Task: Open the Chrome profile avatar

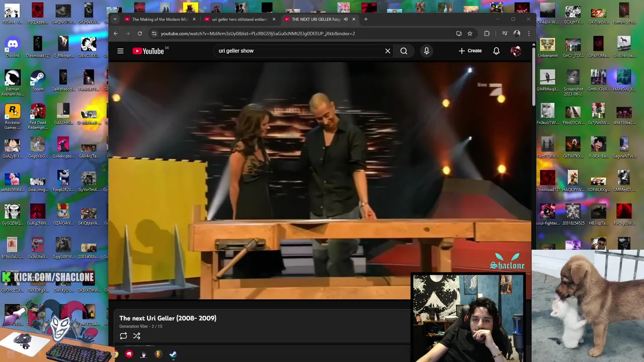Action: [x=517, y=33]
